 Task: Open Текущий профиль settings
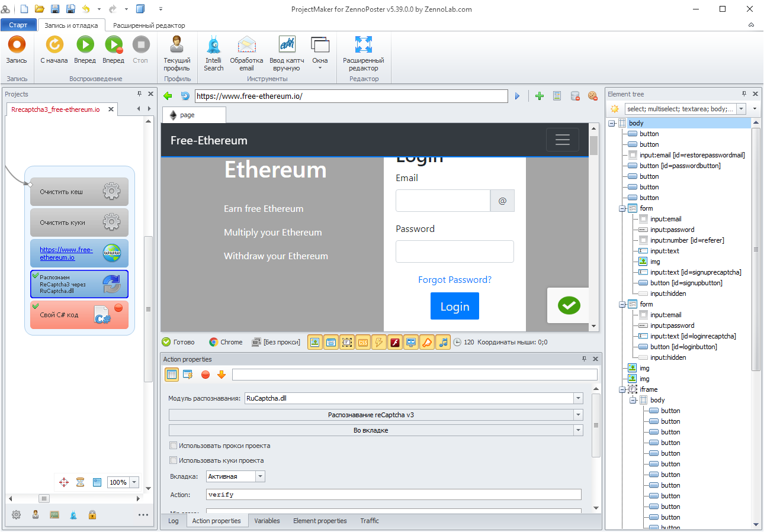pyautogui.click(x=176, y=53)
